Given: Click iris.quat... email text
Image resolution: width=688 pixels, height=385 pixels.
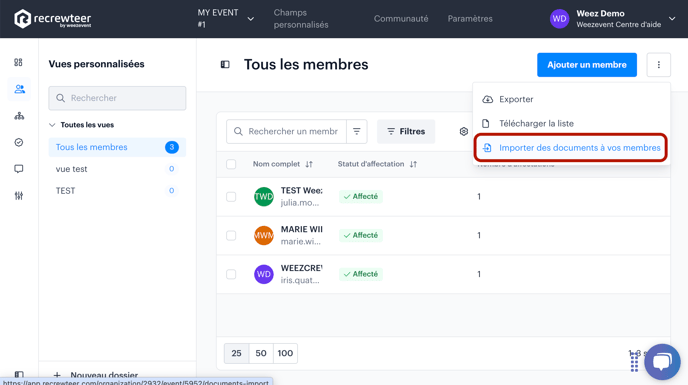Looking at the screenshot, I should click(300, 280).
